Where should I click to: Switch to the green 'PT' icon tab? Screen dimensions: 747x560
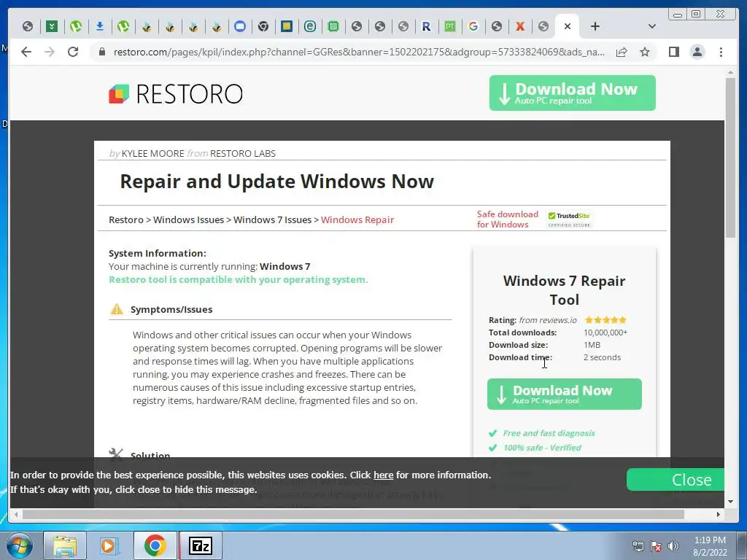tap(449, 26)
